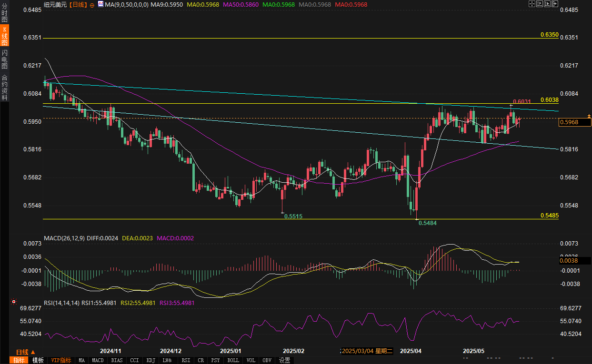Screen dimensions: 592x364
Task: Click the 纽元美元 chart title
Action: point(55,4)
